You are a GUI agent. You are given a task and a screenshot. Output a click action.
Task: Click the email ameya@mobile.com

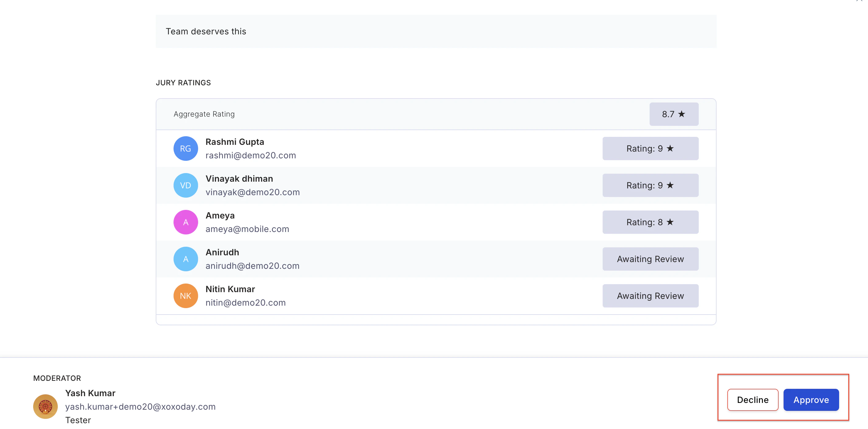(247, 229)
